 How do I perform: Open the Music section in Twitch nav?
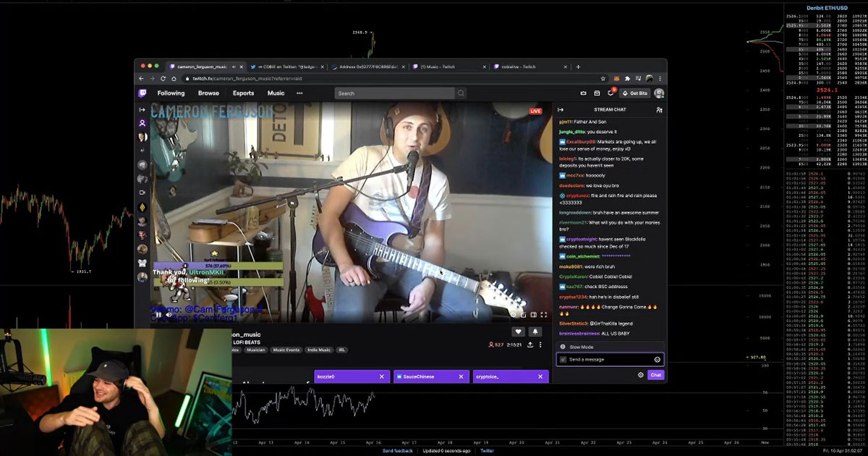(x=276, y=93)
